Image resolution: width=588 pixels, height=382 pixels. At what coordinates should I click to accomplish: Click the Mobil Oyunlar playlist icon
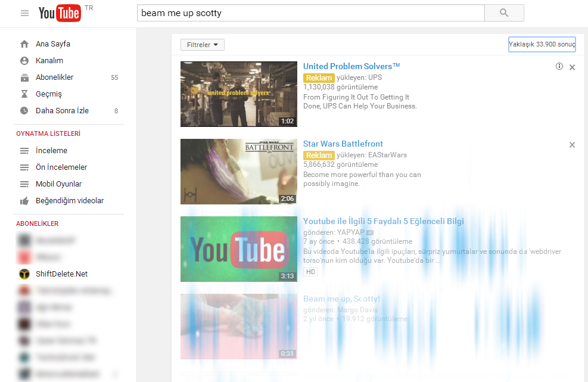(x=24, y=184)
